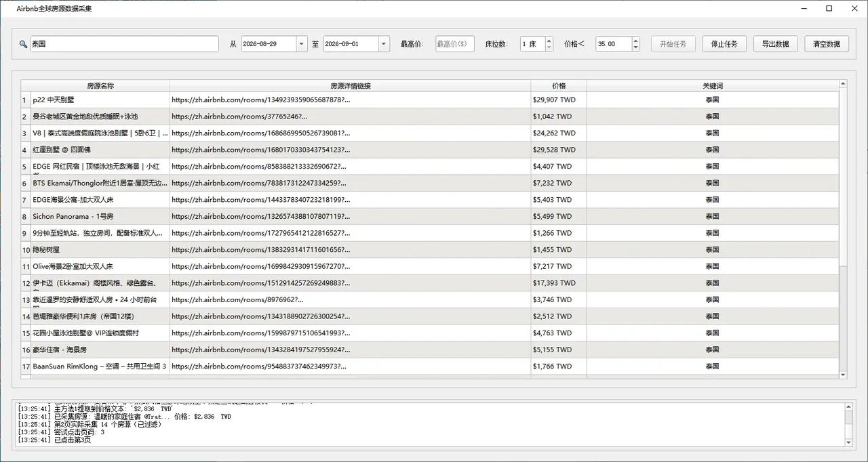The width and height of the screenshot is (868, 462).
Task: Click the search magnifier icon
Action: coord(24,44)
